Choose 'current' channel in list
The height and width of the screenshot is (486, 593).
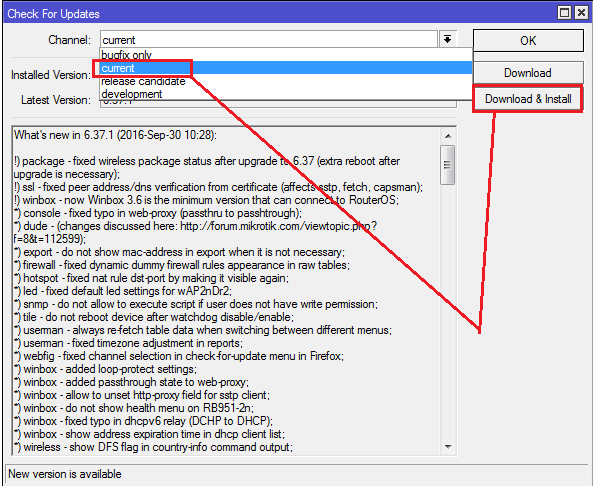pyautogui.click(x=286, y=68)
